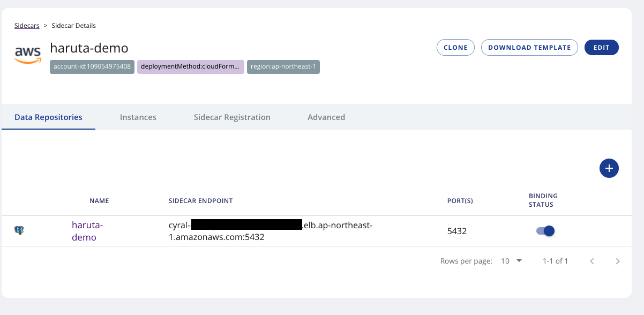This screenshot has width=644, height=315.
Task: Select the Advanced tab
Action: pyautogui.click(x=326, y=117)
